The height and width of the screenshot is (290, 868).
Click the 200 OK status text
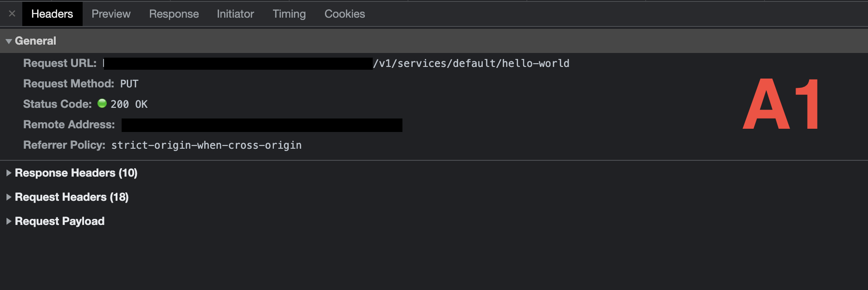(129, 104)
